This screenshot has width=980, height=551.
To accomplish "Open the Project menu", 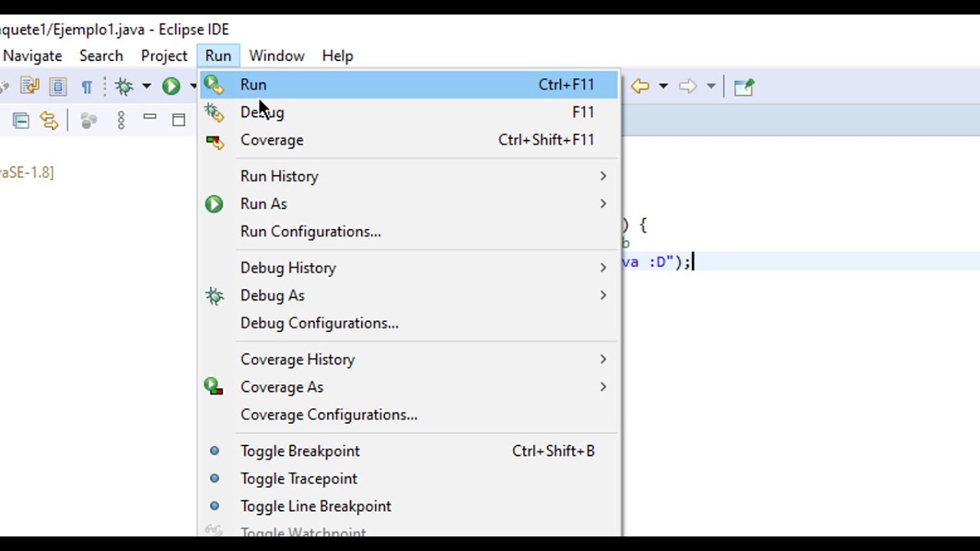I will [164, 56].
